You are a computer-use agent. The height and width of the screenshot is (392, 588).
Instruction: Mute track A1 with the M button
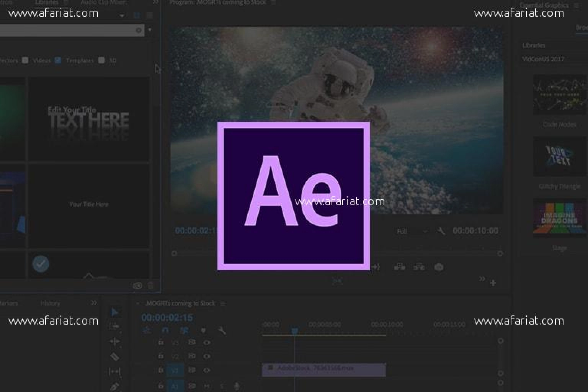click(x=207, y=386)
